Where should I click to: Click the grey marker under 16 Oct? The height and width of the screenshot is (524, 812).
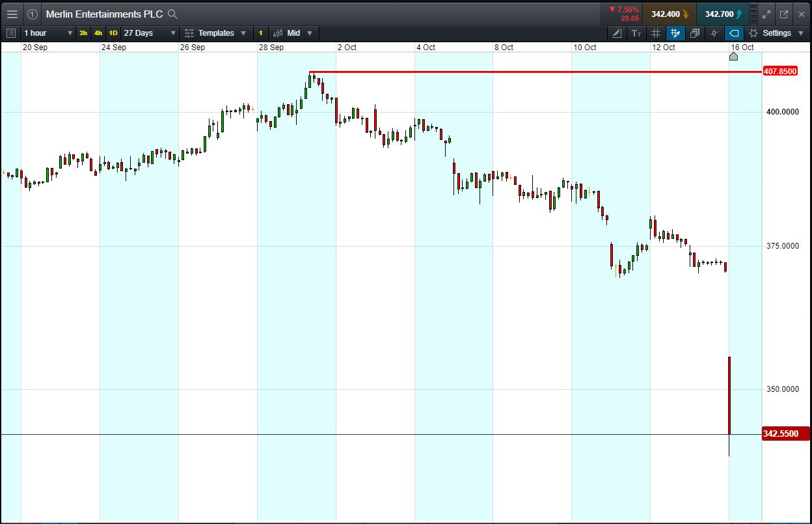(x=733, y=57)
